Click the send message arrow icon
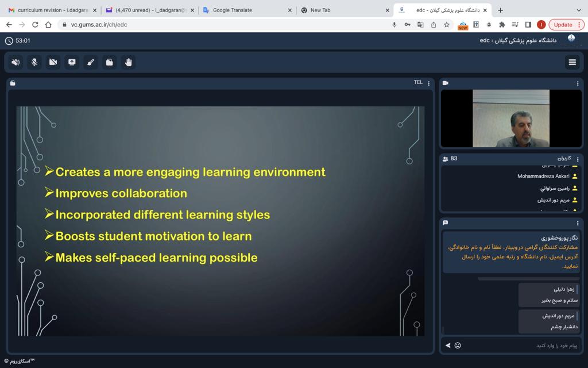 448,346
